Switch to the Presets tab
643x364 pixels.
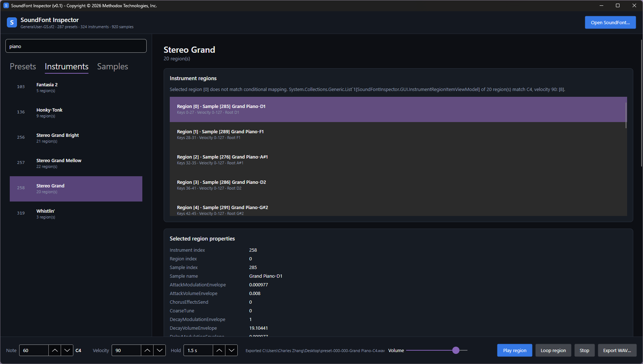(23, 66)
